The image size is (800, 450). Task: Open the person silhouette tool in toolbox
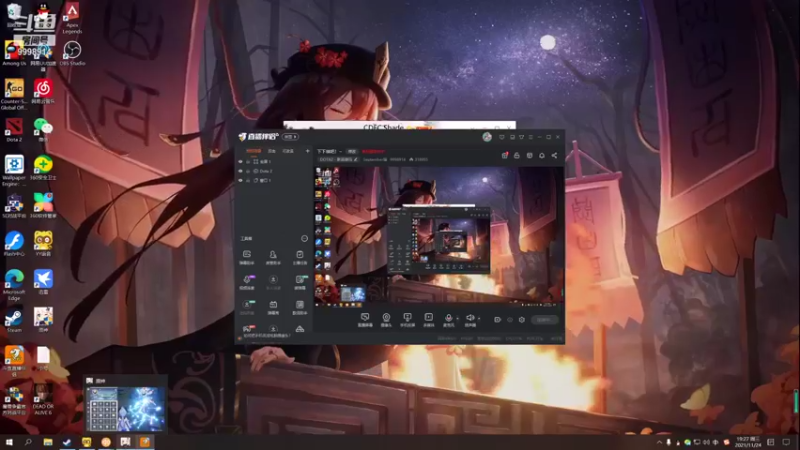273,257
